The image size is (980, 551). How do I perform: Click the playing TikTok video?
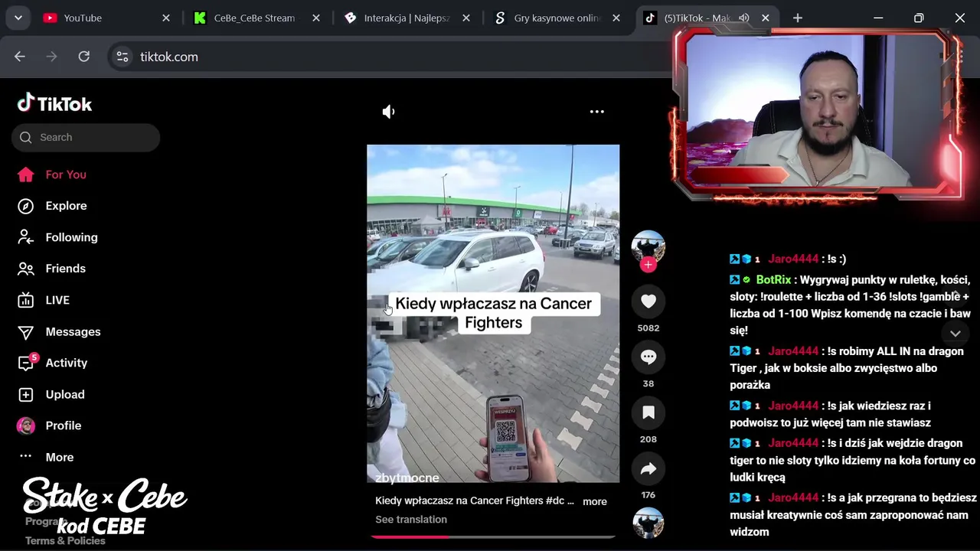point(493,314)
